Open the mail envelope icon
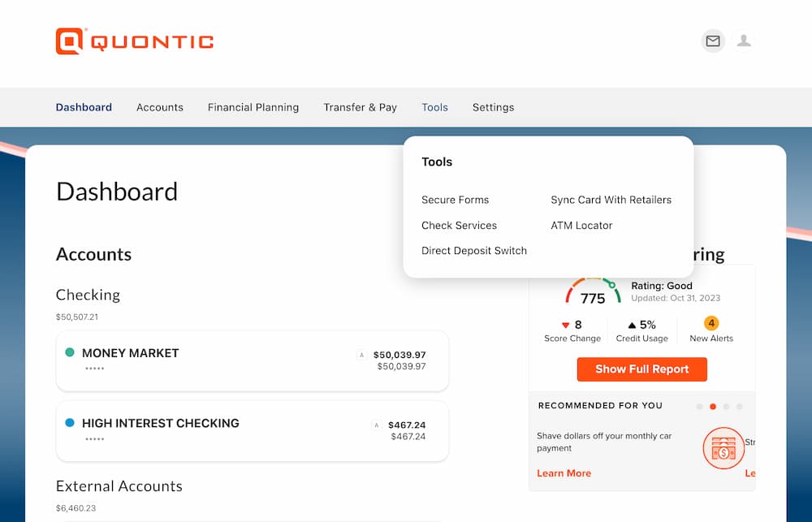This screenshot has width=812, height=522. [x=713, y=41]
